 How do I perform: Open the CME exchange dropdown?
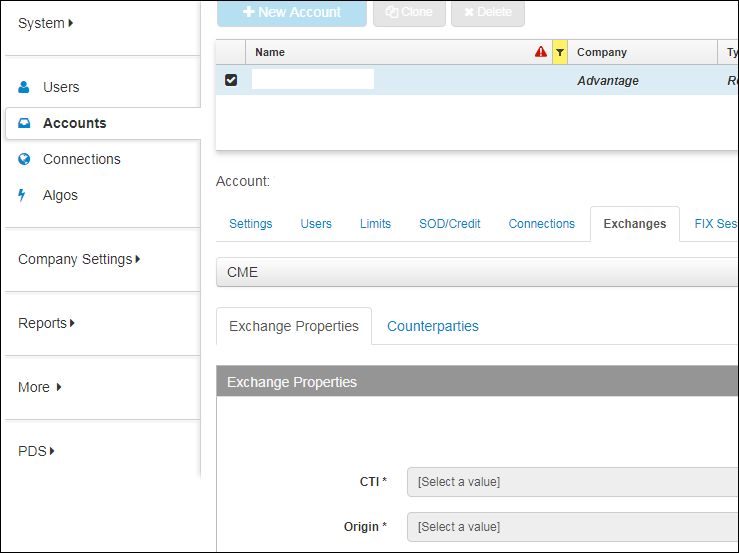click(x=477, y=272)
